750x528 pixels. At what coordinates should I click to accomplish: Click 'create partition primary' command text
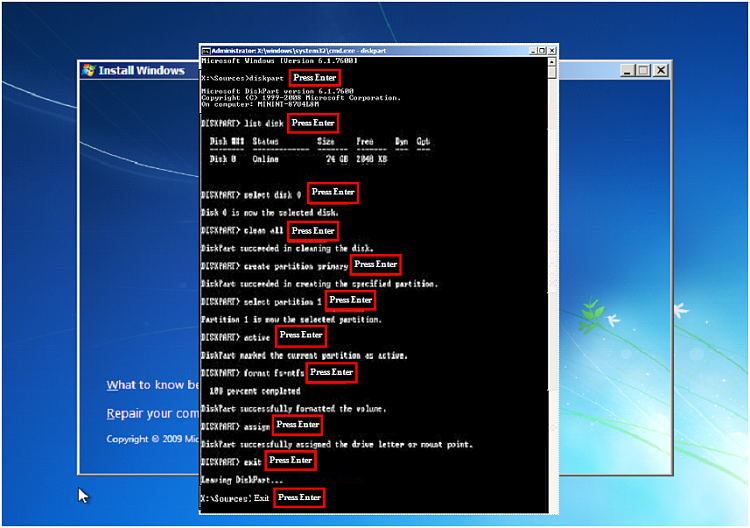point(296,266)
